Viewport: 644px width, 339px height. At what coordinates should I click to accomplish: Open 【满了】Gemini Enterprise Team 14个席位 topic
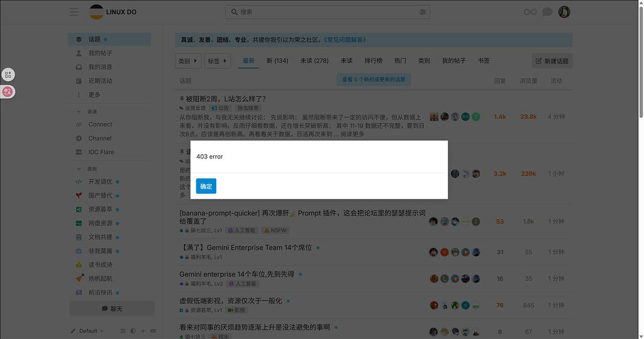(x=247, y=248)
